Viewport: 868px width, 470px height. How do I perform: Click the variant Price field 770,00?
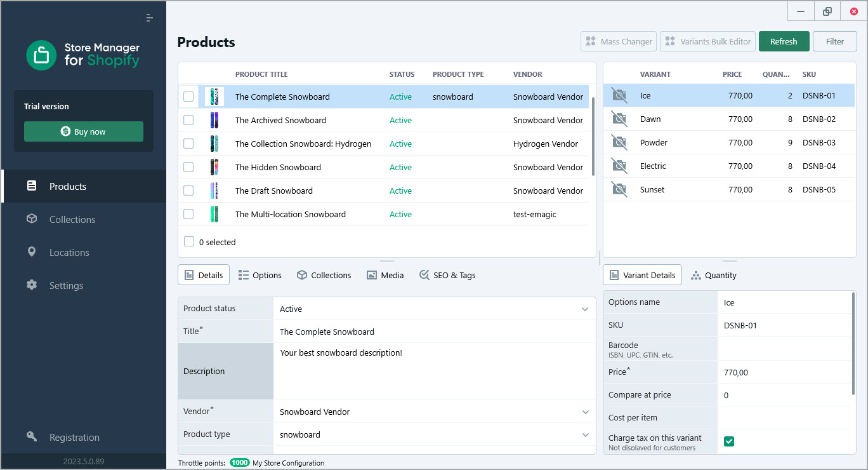point(784,372)
